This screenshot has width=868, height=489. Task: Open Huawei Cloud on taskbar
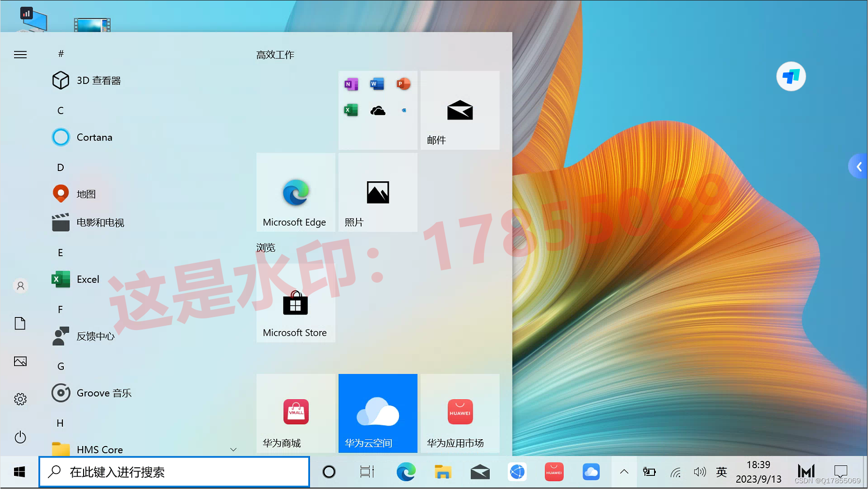click(x=591, y=472)
